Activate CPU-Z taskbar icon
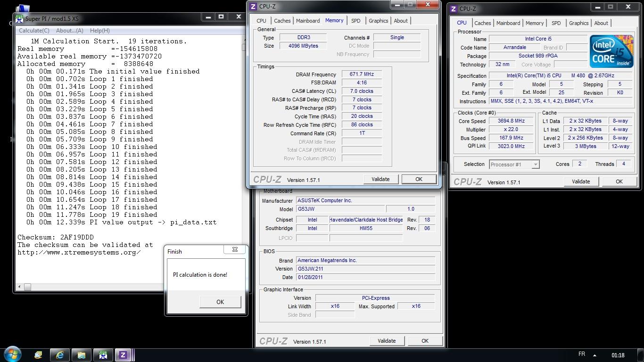The image size is (644, 362). (x=124, y=355)
